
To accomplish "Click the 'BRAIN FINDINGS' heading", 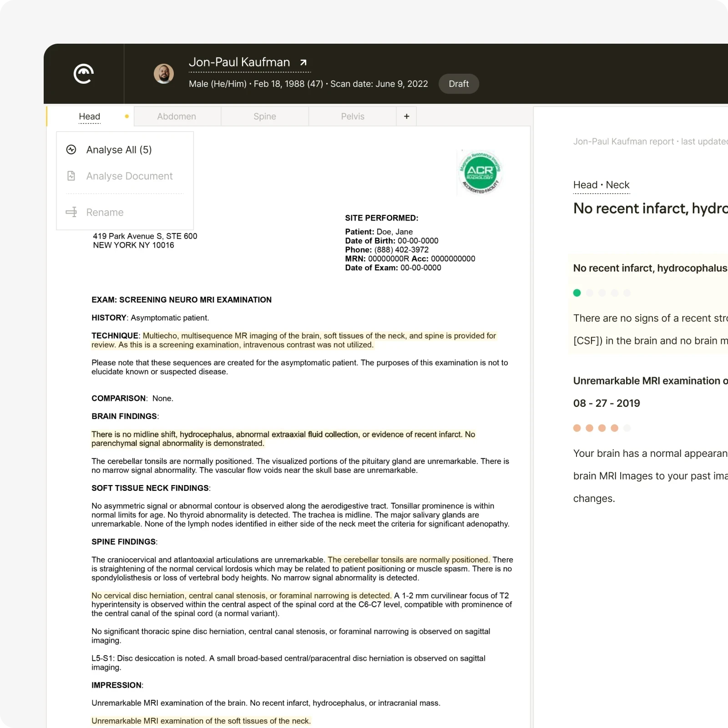I will pos(125,416).
